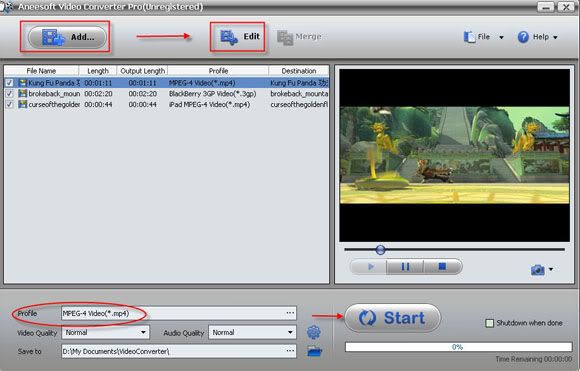This screenshot has width=580, height=371.
Task: Take a snapshot with the camera icon
Action: (x=537, y=270)
